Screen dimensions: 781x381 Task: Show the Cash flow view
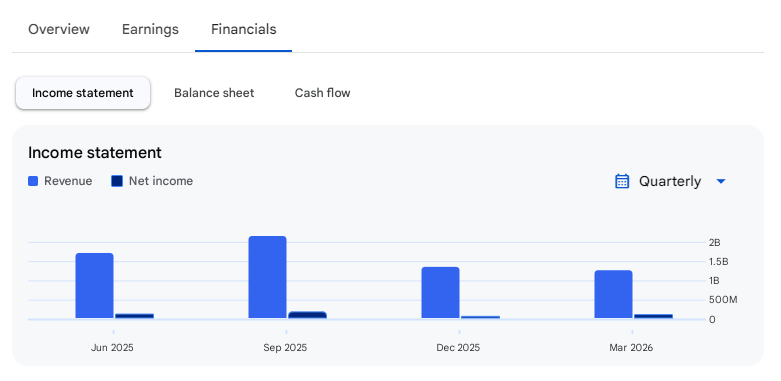tap(322, 93)
